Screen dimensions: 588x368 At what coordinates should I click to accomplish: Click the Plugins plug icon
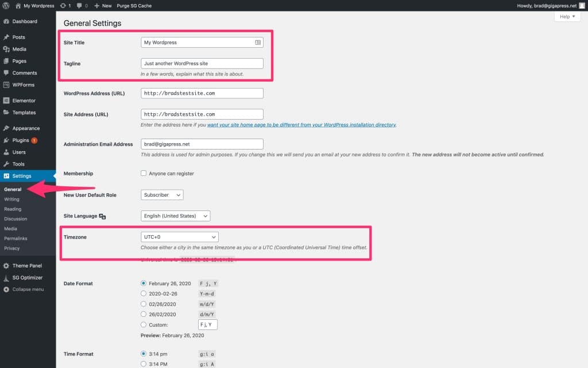pos(6,140)
